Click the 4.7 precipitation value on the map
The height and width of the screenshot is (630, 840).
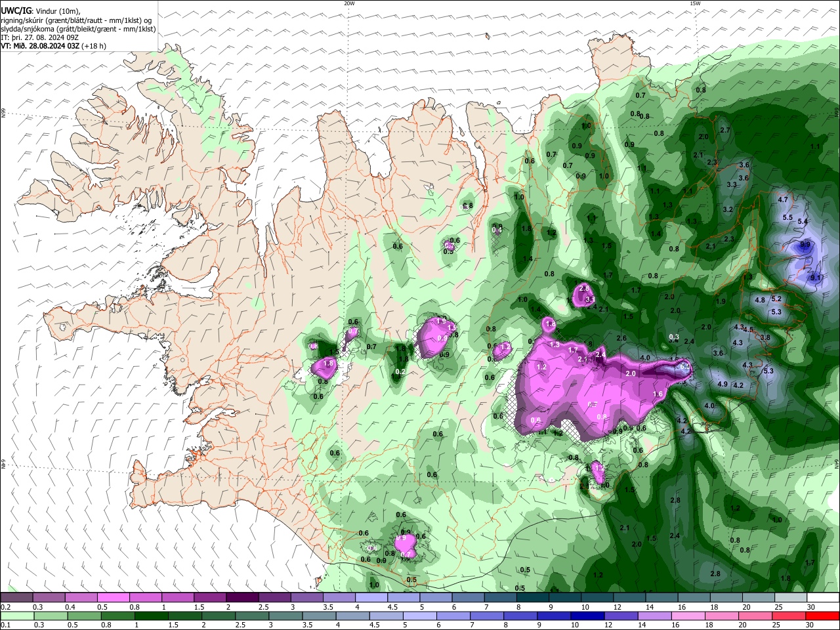click(783, 199)
